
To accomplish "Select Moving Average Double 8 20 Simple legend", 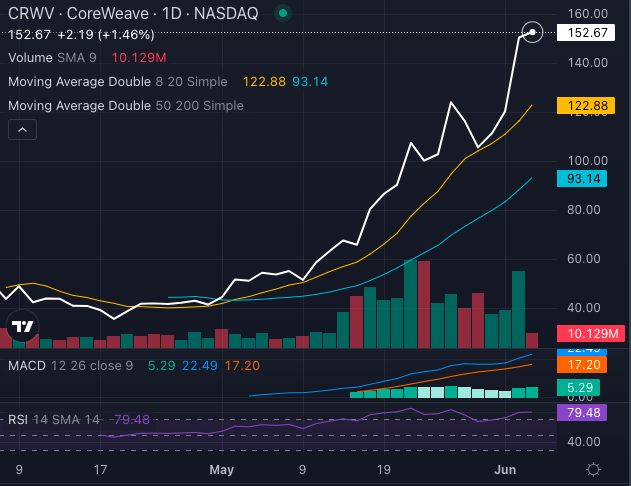I will pos(118,82).
